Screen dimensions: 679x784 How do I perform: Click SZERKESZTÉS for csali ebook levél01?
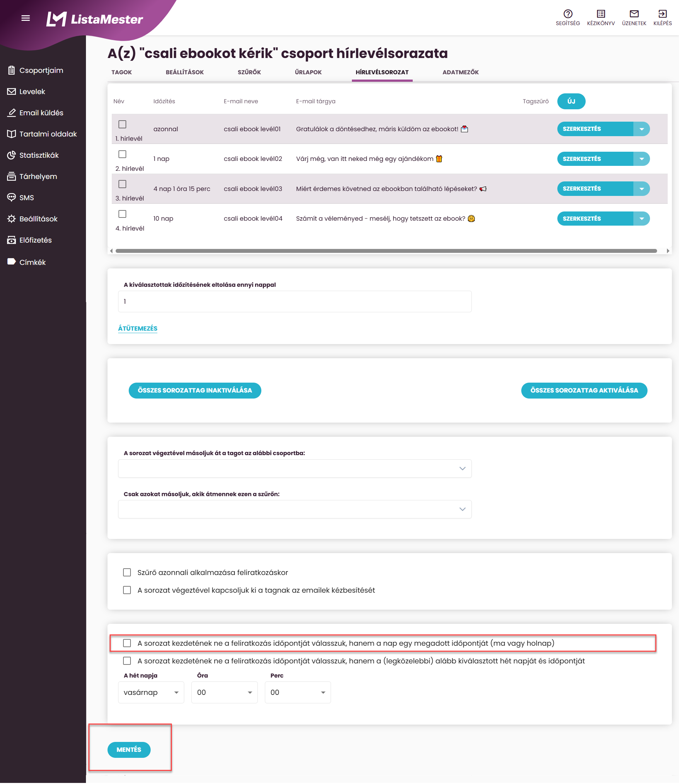click(x=595, y=129)
